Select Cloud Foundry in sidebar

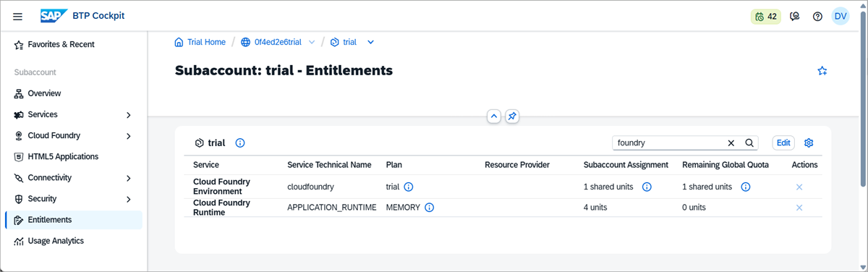[x=54, y=135]
